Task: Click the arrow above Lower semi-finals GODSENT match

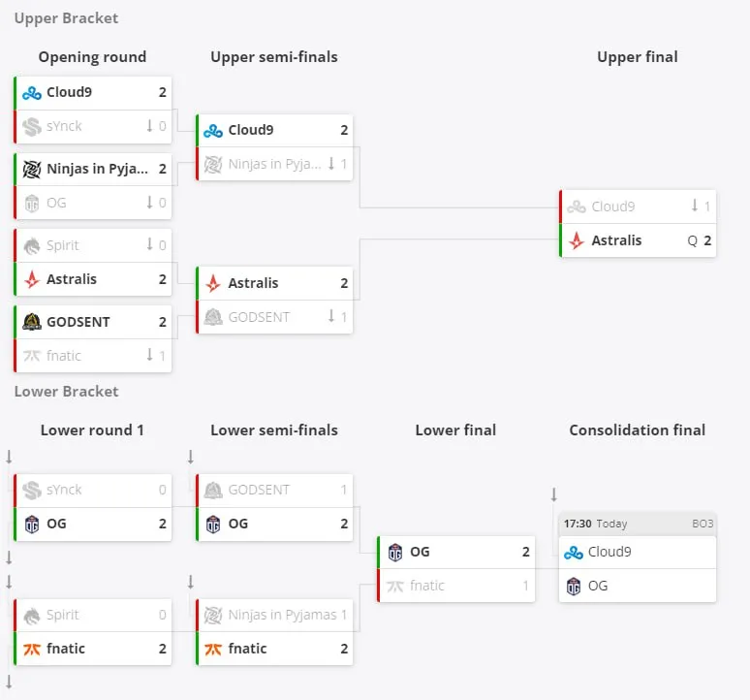Action: click(x=190, y=457)
